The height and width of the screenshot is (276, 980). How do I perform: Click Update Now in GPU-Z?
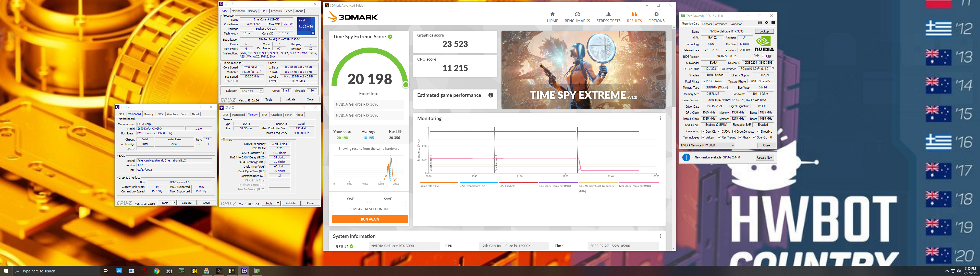[x=765, y=157]
